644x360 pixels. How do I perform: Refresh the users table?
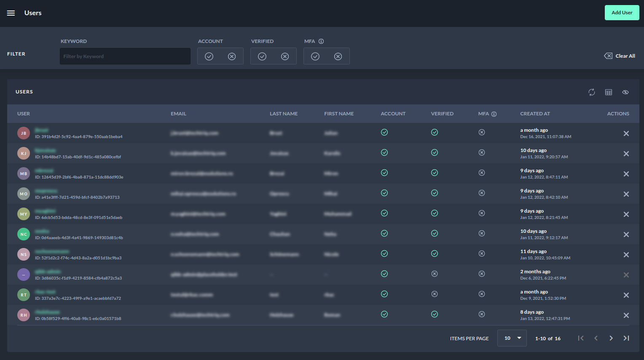592,92
